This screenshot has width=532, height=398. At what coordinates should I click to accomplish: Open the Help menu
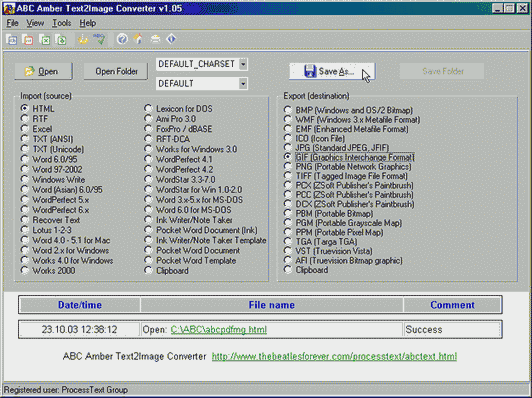(88, 23)
